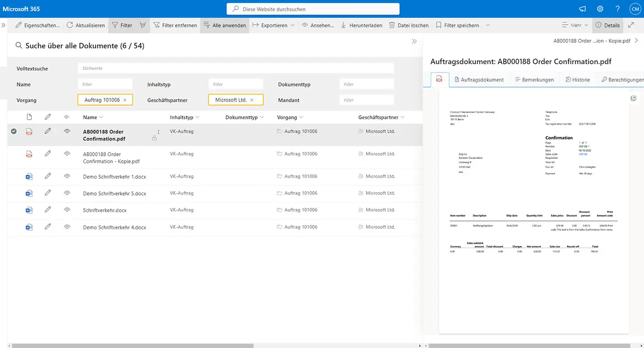Open the megaphone notifications icon

[x=583, y=9]
